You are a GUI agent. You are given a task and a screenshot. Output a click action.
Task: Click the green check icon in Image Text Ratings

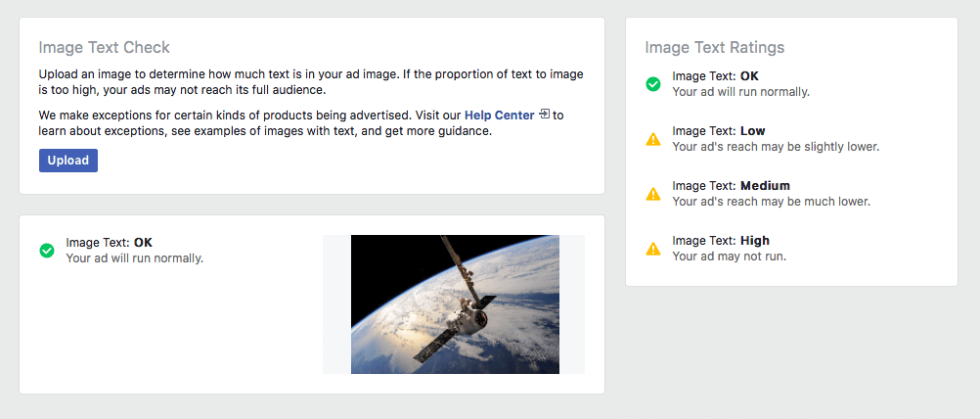[x=653, y=84]
